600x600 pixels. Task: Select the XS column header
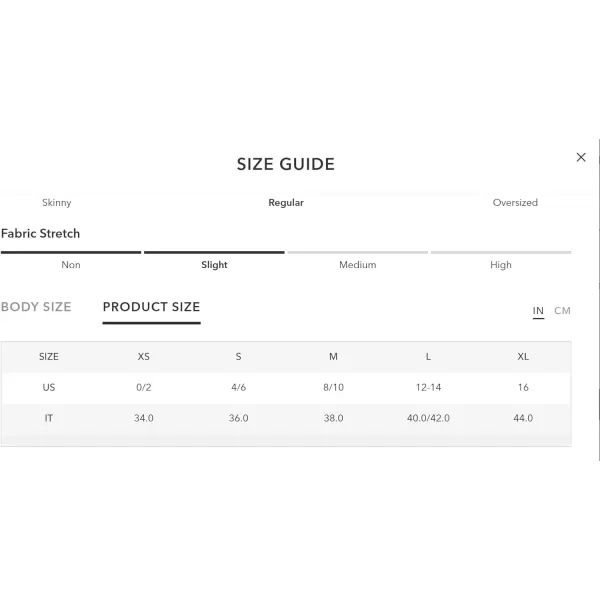tap(143, 357)
